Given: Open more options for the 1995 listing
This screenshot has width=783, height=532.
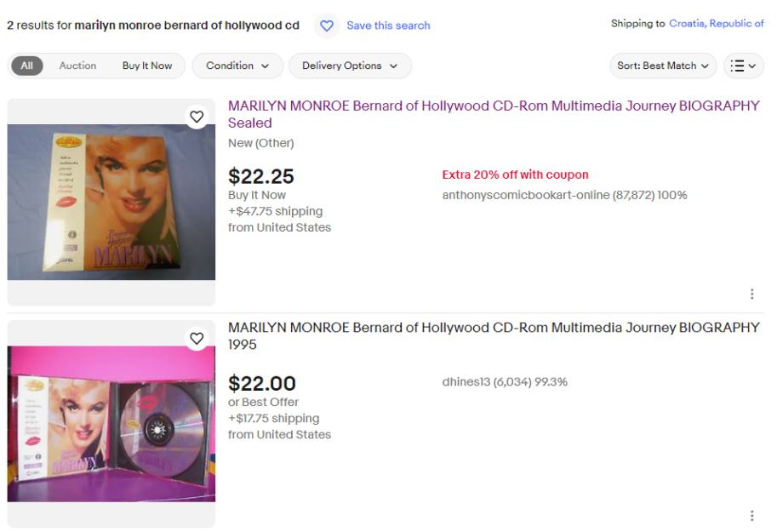Looking at the screenshot, I should click(x=752, y=516).
